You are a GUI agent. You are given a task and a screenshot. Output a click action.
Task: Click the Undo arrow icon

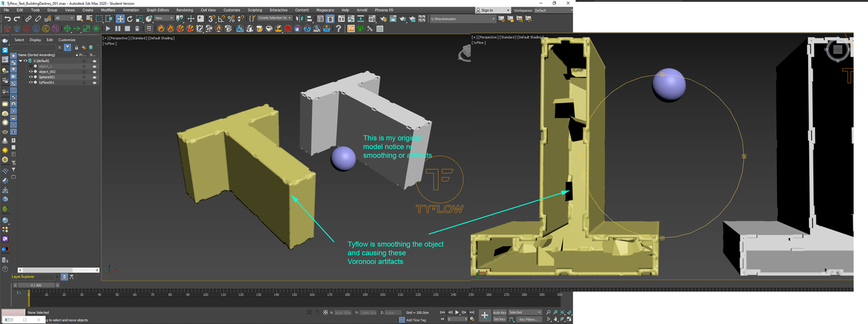[8, 19]
